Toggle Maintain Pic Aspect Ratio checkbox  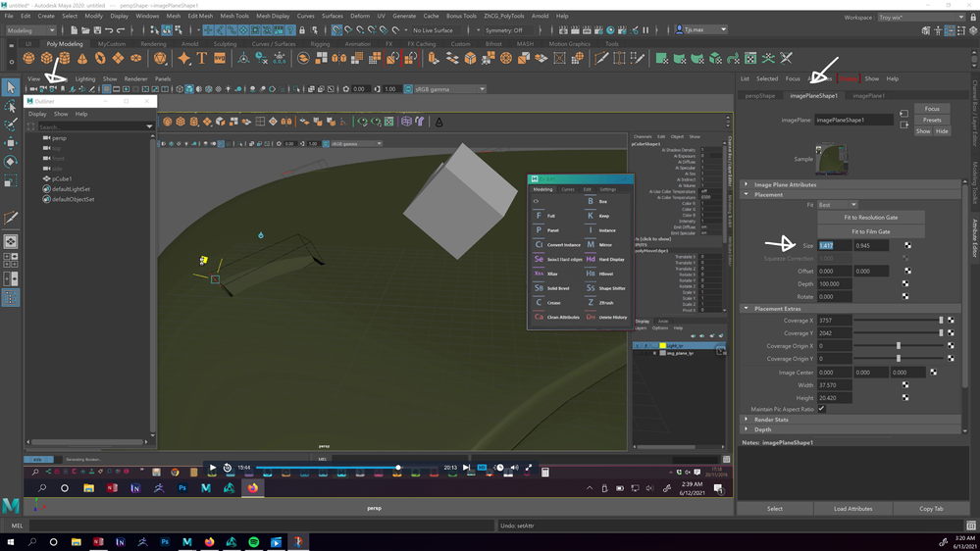coord(821,409)
